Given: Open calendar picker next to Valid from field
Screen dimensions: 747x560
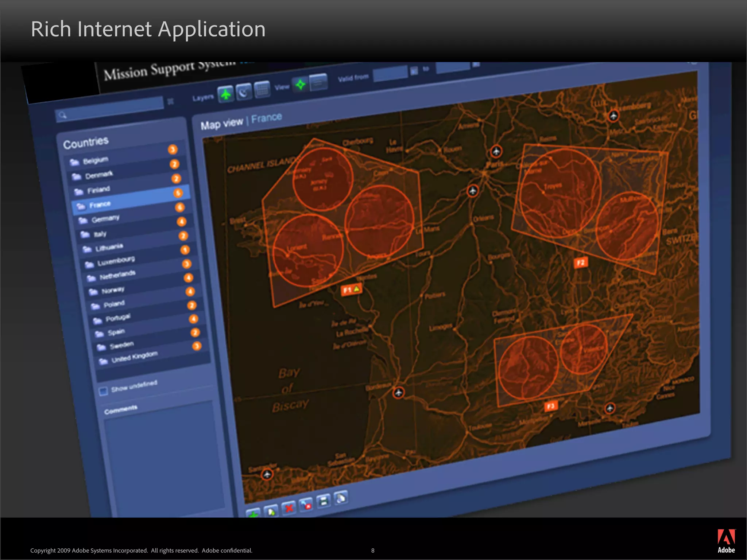Looking at the screenshot, I should click(x=414, y=71).
